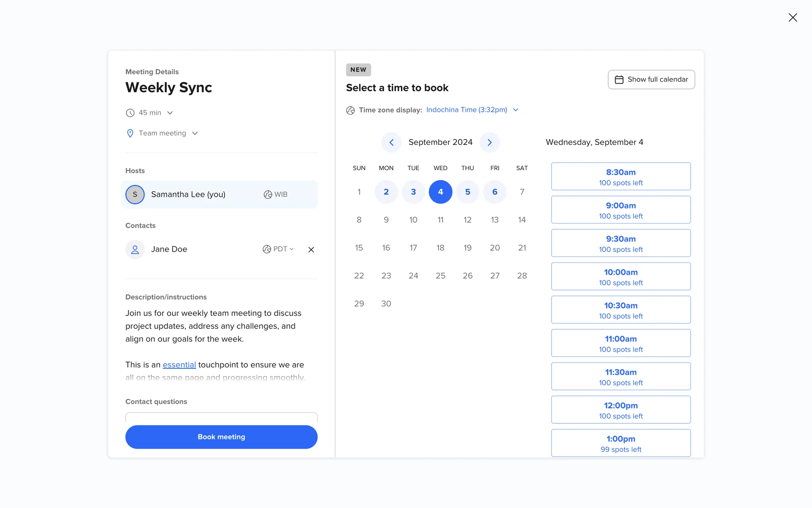Select September 5 on the calendar
812x508 pixels.
467,192
